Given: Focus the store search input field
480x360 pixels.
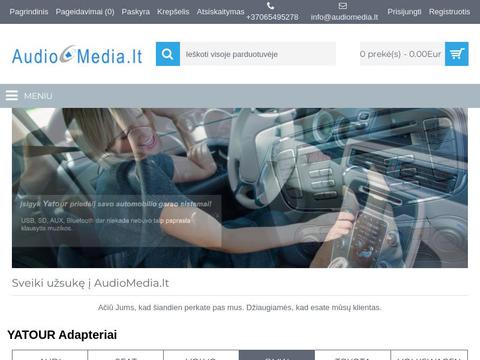Looking at the screenshot, I should 258,54.
